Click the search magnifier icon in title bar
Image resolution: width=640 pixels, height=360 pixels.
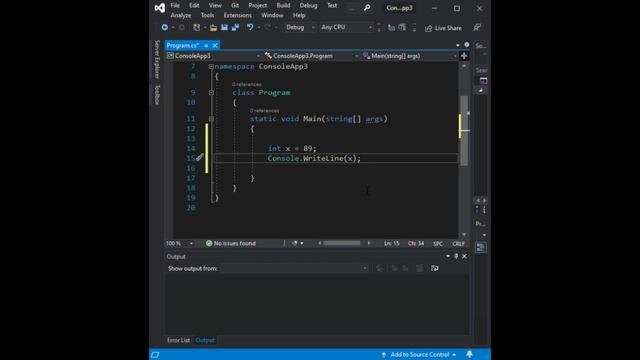tap(367, 7)
